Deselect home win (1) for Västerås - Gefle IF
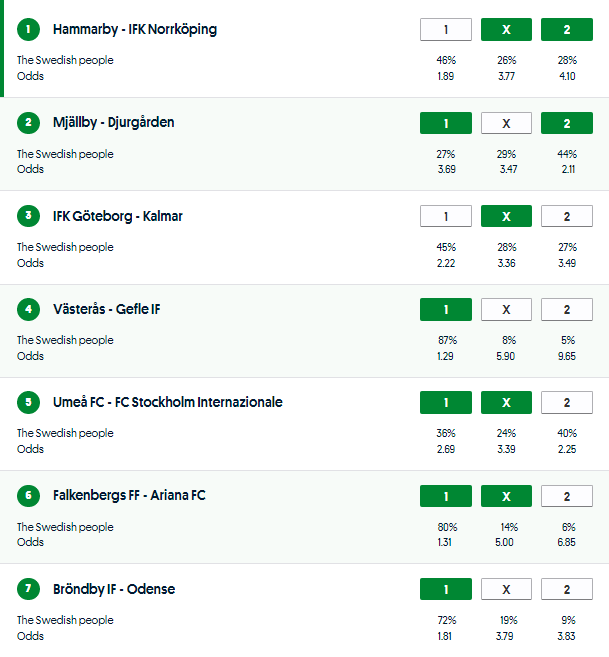609x657 pixels. (446, 310)
